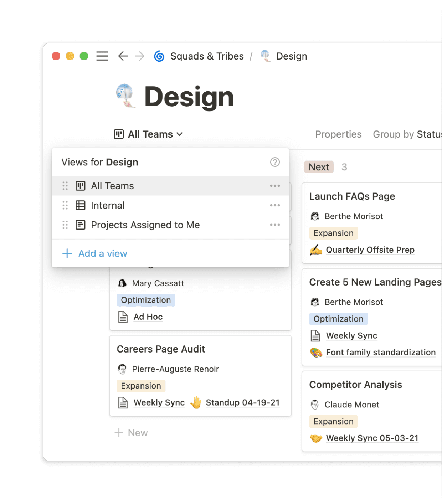Click the table icon beside Internal view
The width and height of the screenshot is (442, 504).
pos(81,205)
